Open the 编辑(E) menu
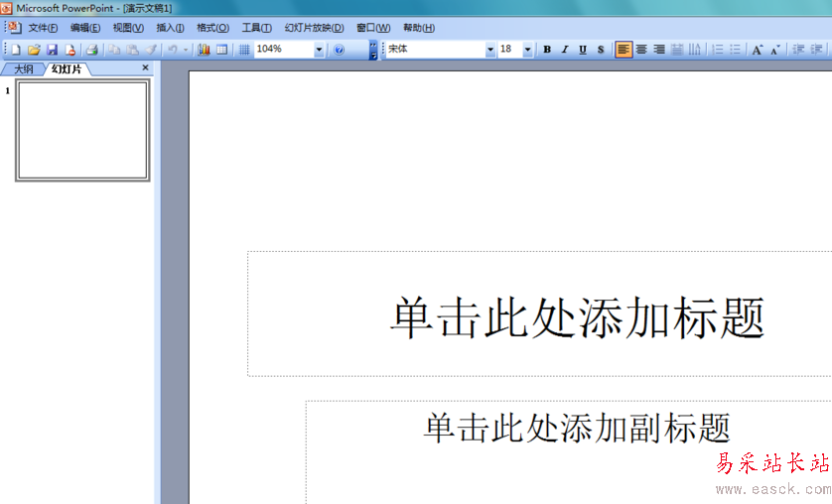 (x=85, y=28)
